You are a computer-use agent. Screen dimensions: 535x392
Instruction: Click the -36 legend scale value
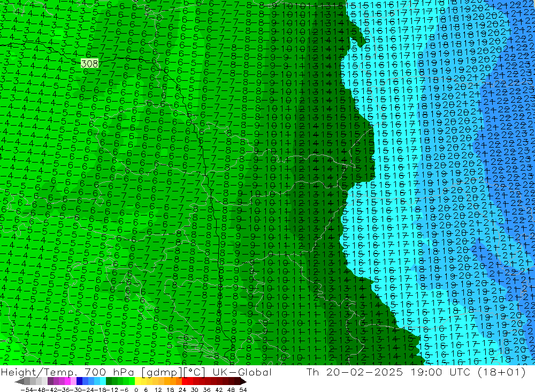(x=64, y=390)
